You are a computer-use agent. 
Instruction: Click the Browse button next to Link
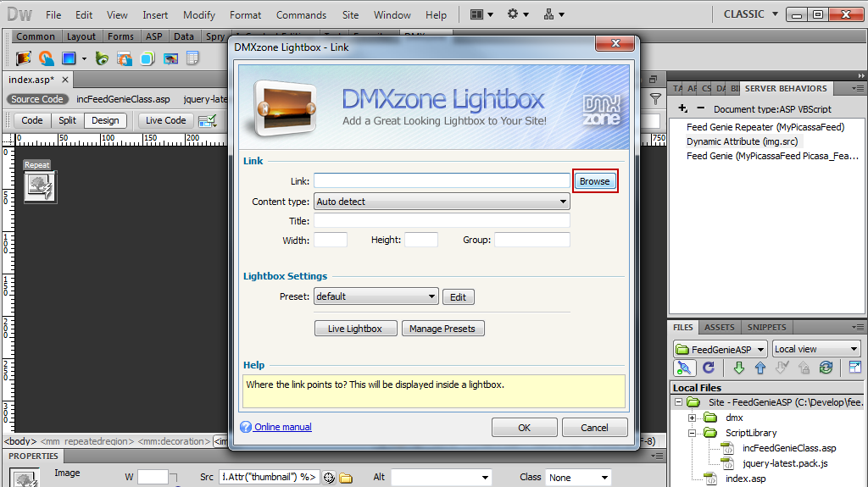(594, 181)
